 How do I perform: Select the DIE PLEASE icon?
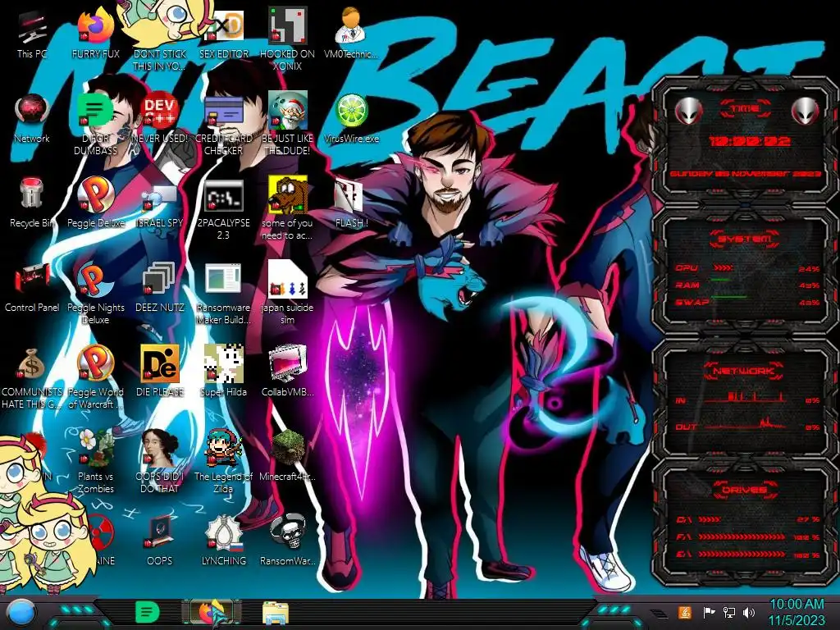tap(160, 372)
